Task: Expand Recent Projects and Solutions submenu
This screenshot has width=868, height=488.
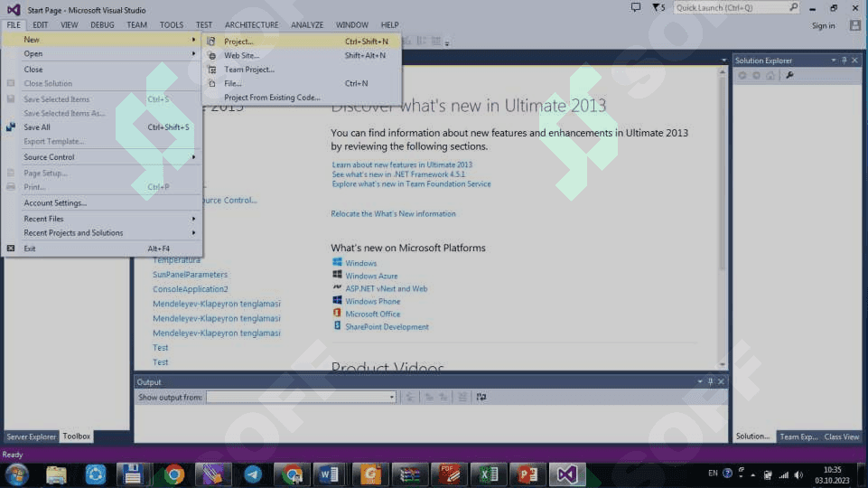Action: (x=102, y=232)
